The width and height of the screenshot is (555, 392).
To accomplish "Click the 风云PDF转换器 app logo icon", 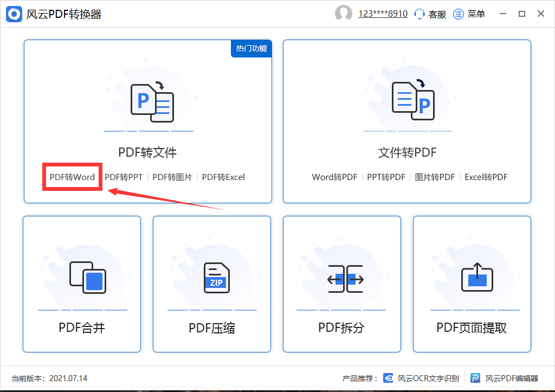I will pos(14,14).
